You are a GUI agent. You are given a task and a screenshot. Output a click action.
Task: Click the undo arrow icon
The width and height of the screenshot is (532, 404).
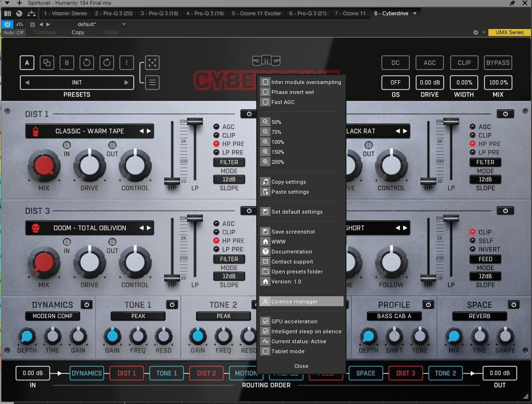pyautogui.click(x=87, y=63)
